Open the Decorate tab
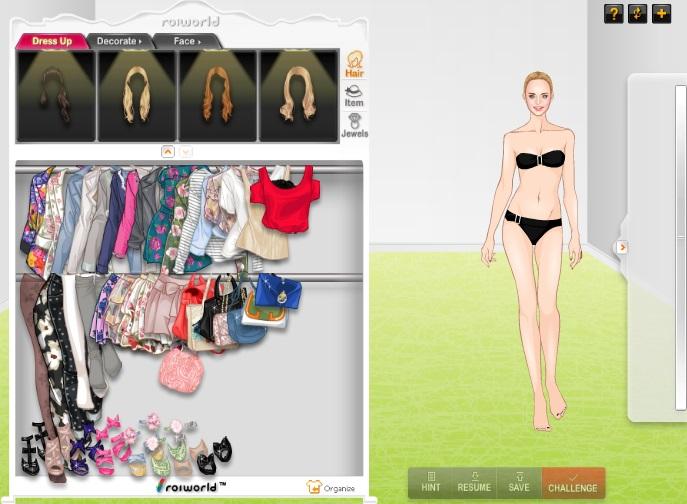Image resolution: width=687 pixels, height=504 pixels. [119, 41]
